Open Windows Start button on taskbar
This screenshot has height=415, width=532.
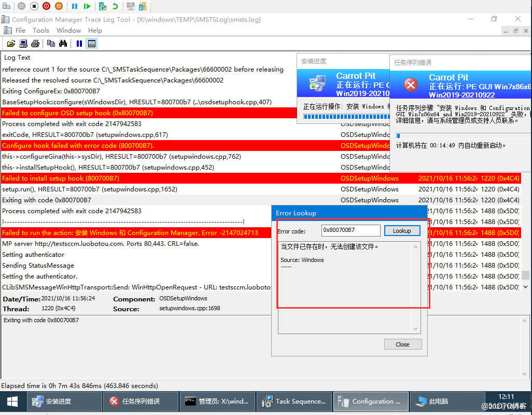12,402
